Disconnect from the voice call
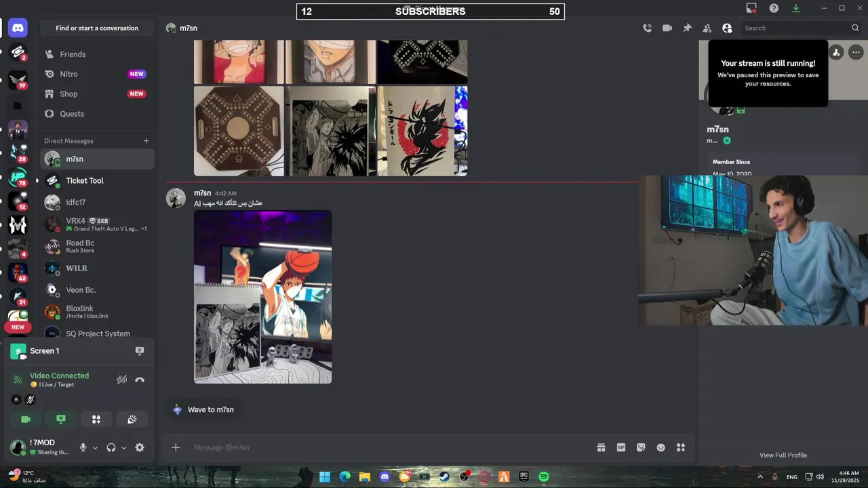 pyautogui.click(x=140, y=380)
